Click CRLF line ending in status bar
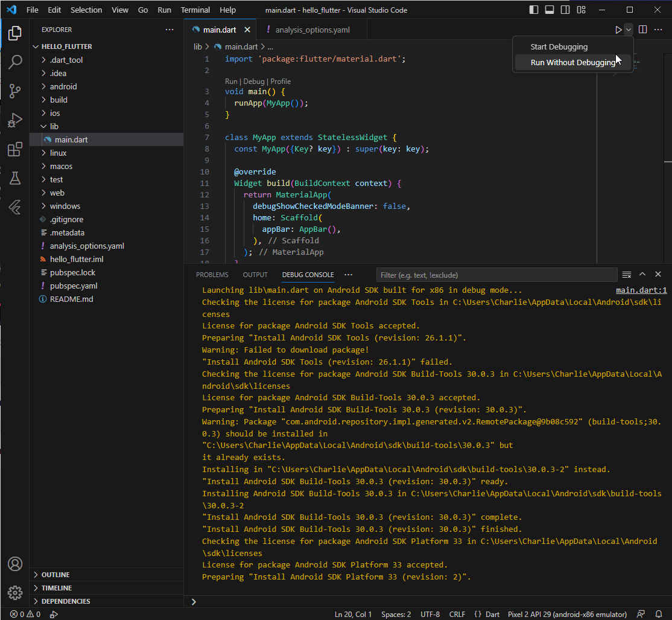 pyautogui.click(x=457, y=615)
